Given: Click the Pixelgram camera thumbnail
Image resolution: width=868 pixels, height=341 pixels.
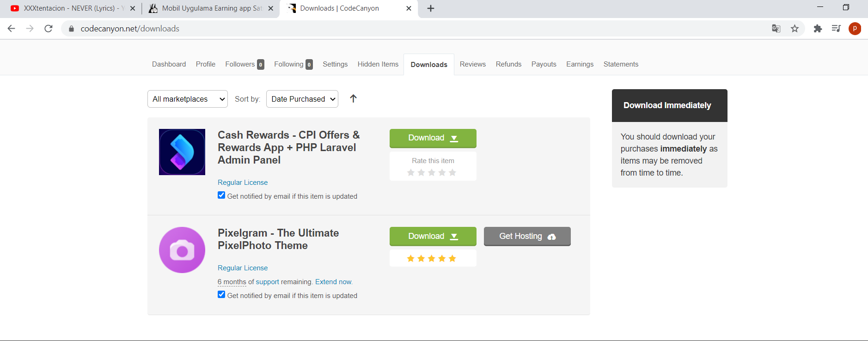Looking at the screenshot, I should click(x=182, y=250).
